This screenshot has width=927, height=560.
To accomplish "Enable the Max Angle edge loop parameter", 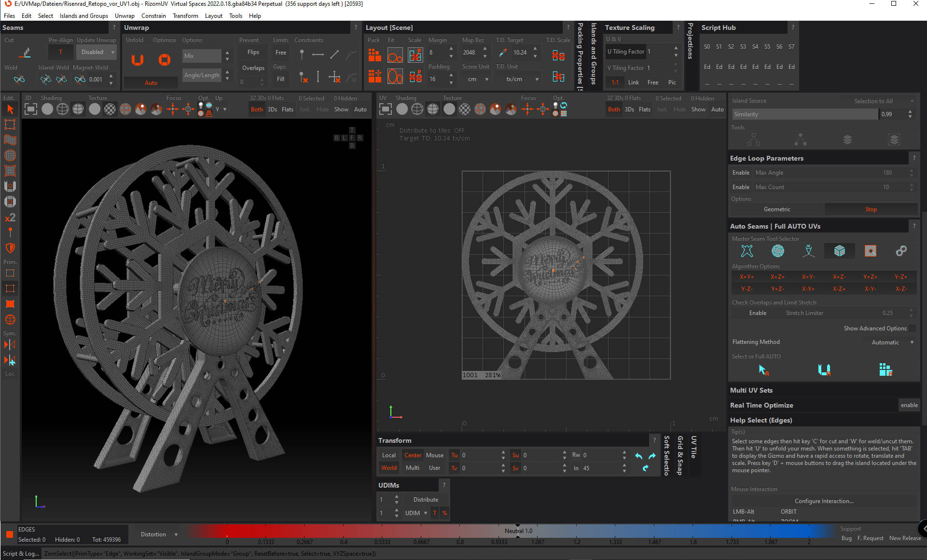I will [741, 173].
